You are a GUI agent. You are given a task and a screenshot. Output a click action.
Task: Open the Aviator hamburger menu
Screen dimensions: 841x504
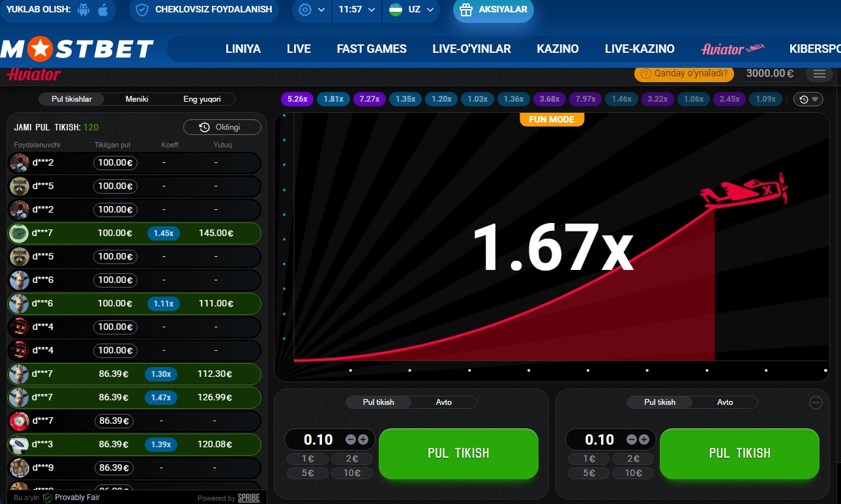pos(819,74)
